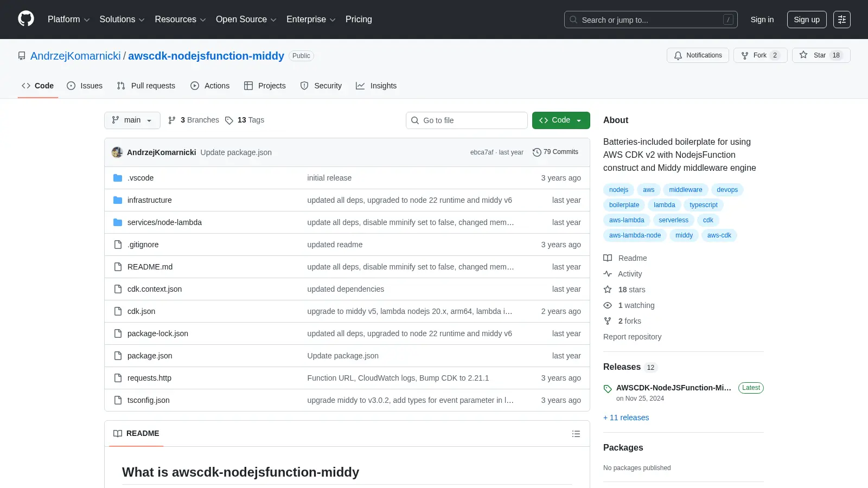The image size is (868, 488).
Task: Click the search magnifier icon in header
Action: pyautogui.click(x=573, y=20)
